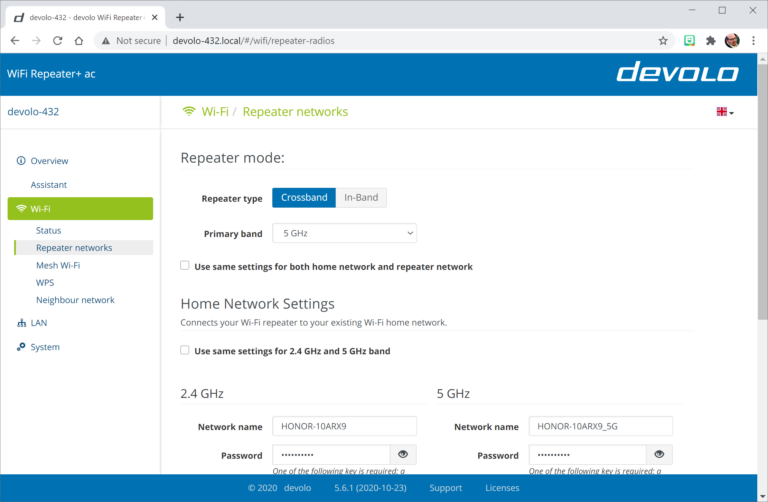
Task: Click the Overview info icon in the sidebar
Action: (x=21, y=161)
